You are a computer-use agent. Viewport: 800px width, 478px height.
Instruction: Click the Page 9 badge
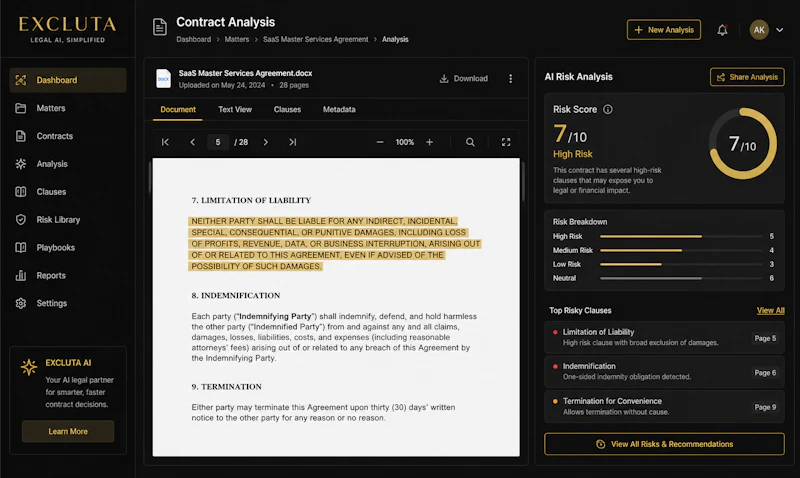coord(765,407)
